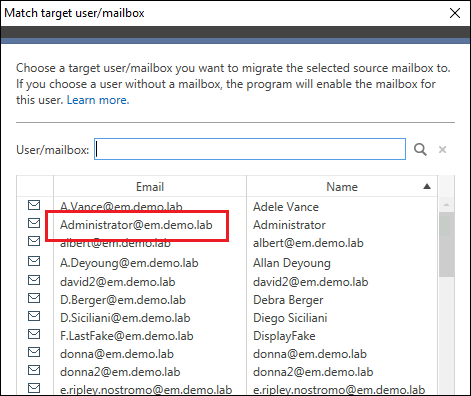471x396 pixels.
Task: Click the name DisplayFake
Action: (x=284, y=336)
